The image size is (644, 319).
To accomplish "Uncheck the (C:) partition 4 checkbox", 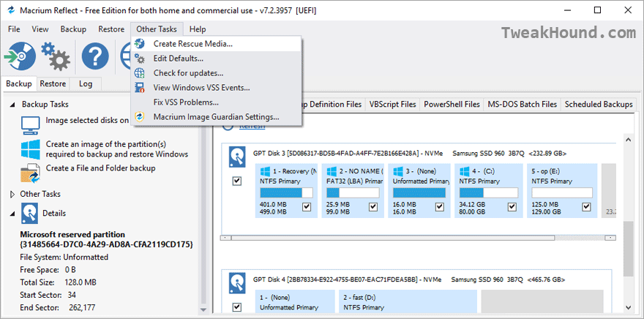I will click(512, 207).
